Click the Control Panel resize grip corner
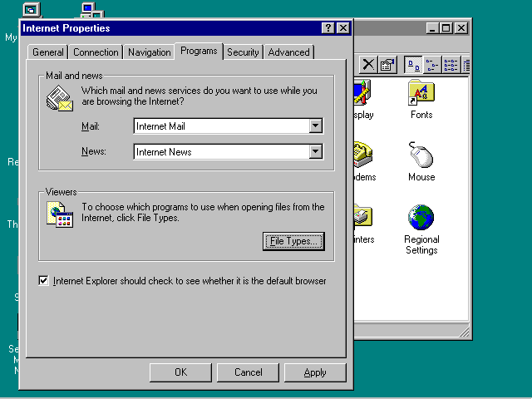This screenshot has height=399, width=532. (x=464, y=331)
